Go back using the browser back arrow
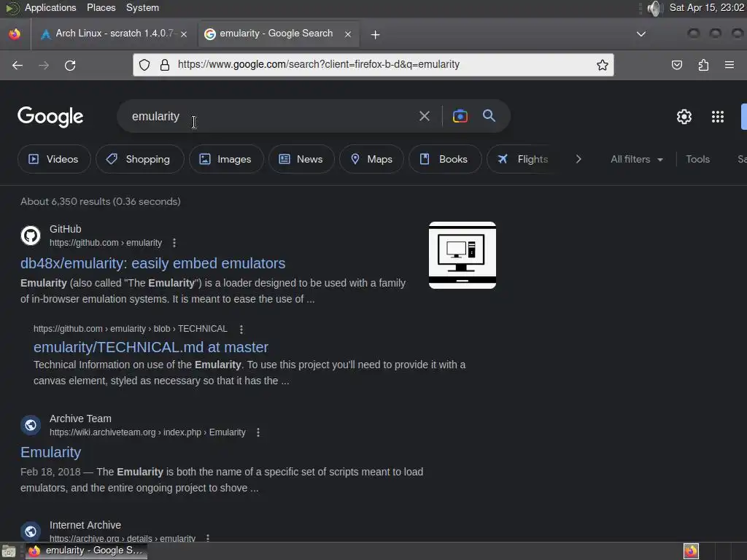This screenshot has height=560, width=747. point(18,65)
